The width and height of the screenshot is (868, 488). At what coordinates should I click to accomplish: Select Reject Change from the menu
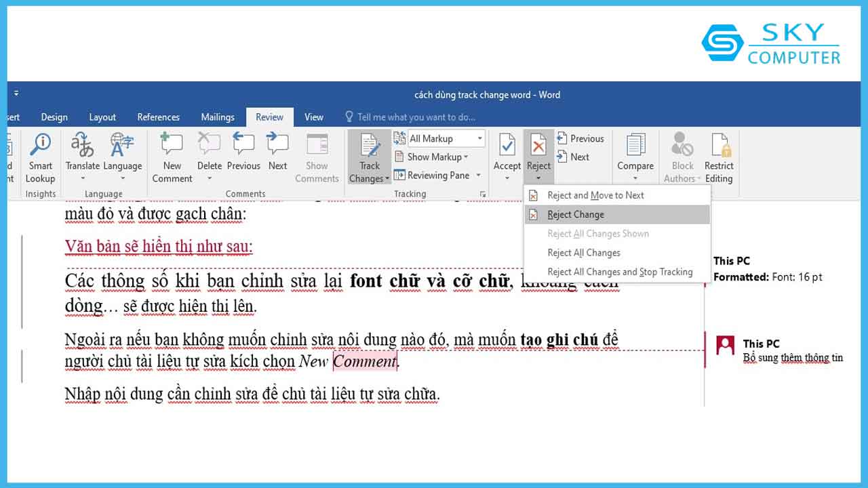[575, 214]
